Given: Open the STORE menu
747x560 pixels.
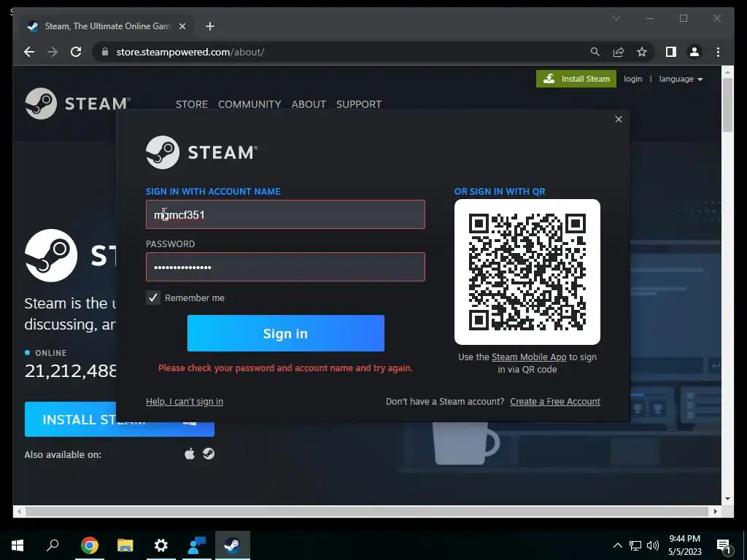Looking at the screenshot, I should [192, 104].
